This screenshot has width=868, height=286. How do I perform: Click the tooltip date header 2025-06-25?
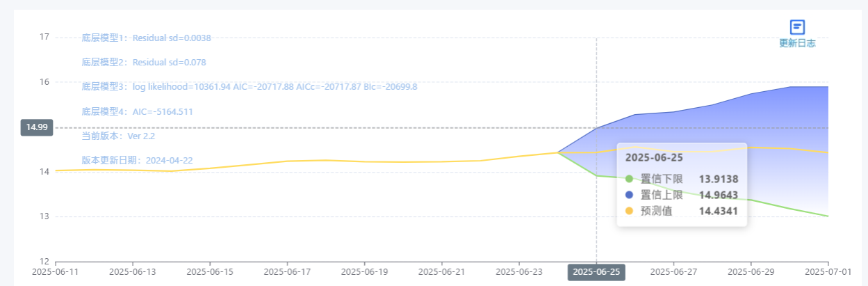[654, 157]
